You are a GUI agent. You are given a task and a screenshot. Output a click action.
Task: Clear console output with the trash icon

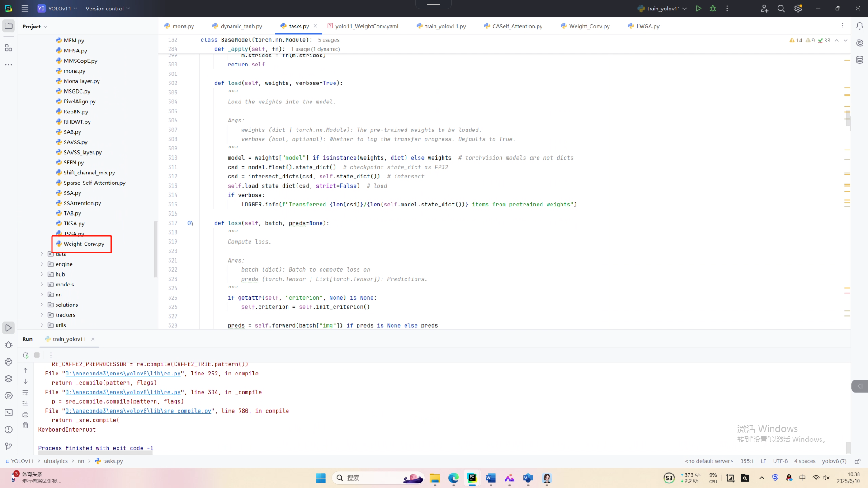click(25, 425)
